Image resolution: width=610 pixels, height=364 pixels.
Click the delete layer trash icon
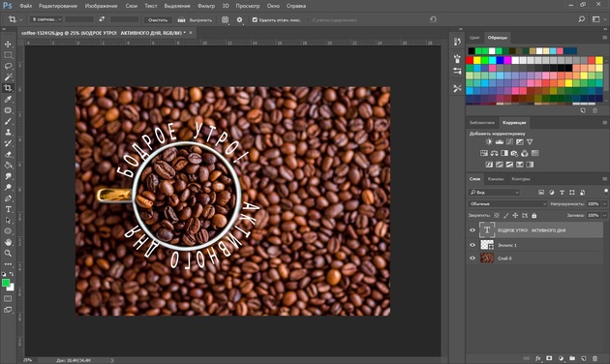(595, 358)
